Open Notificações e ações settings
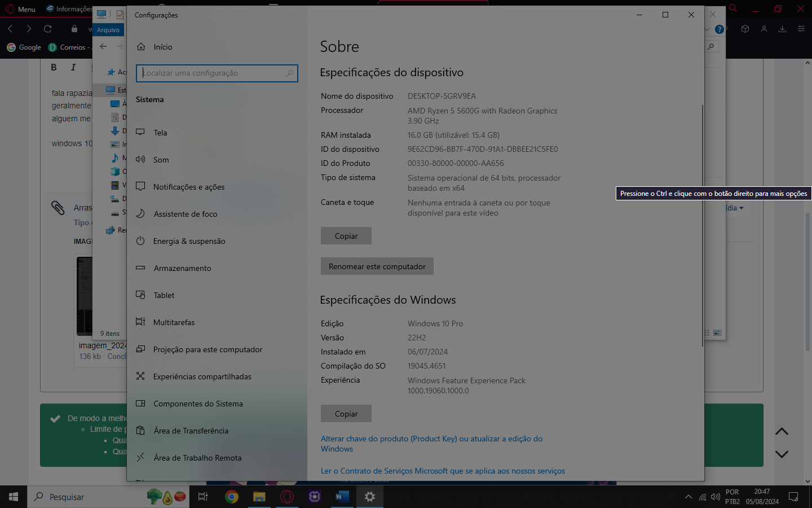The height and width of the screenshot is (508, 812). [217, 187]
